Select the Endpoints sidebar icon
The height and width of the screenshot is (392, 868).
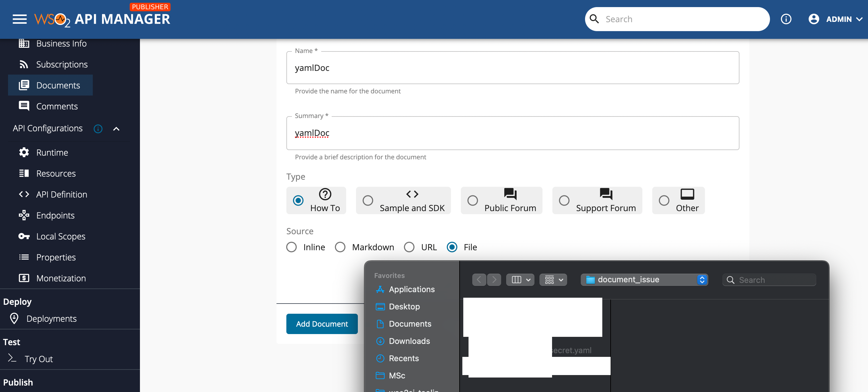click(24, 215)
